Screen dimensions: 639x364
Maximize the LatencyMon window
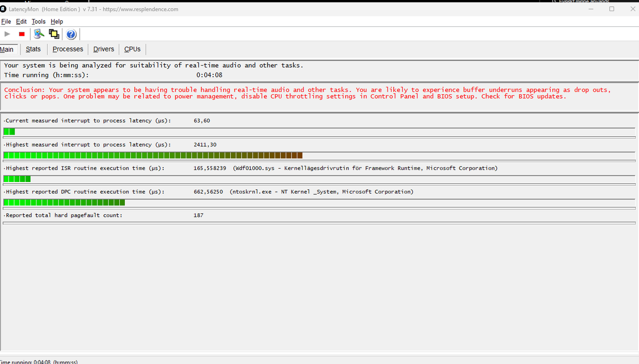point(612,9)
